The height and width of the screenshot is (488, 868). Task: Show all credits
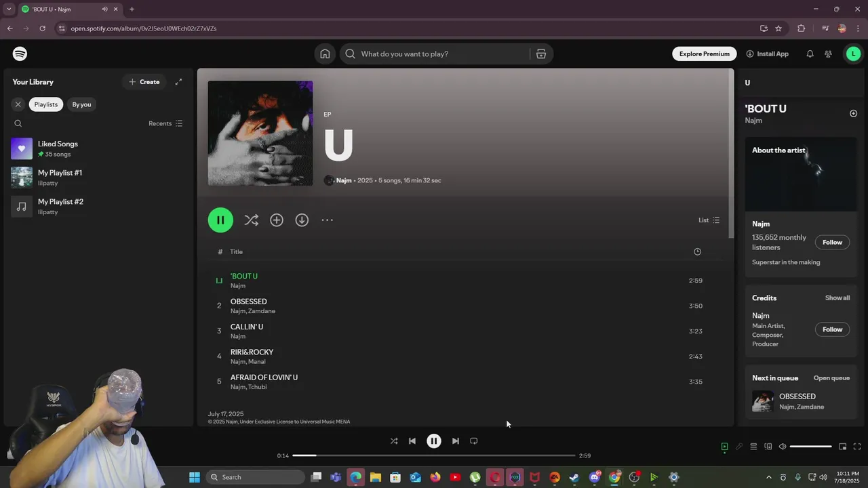click(x=837, y=298)
